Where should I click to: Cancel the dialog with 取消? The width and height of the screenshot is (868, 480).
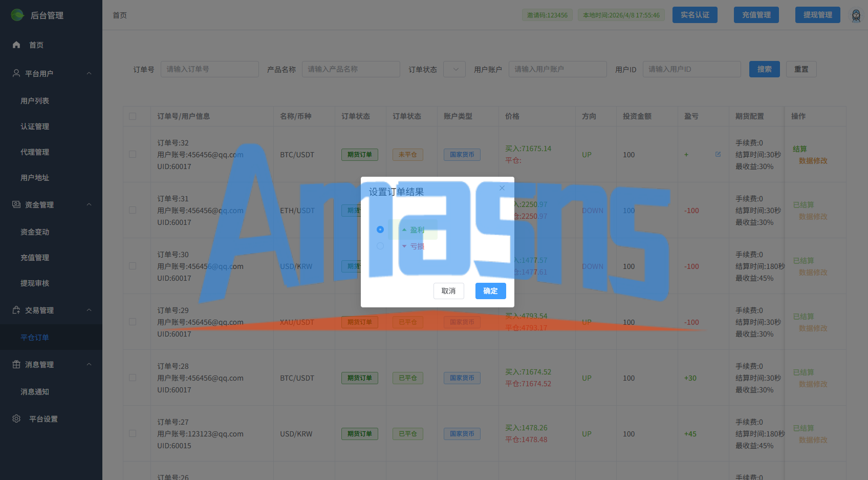point(448,291)
